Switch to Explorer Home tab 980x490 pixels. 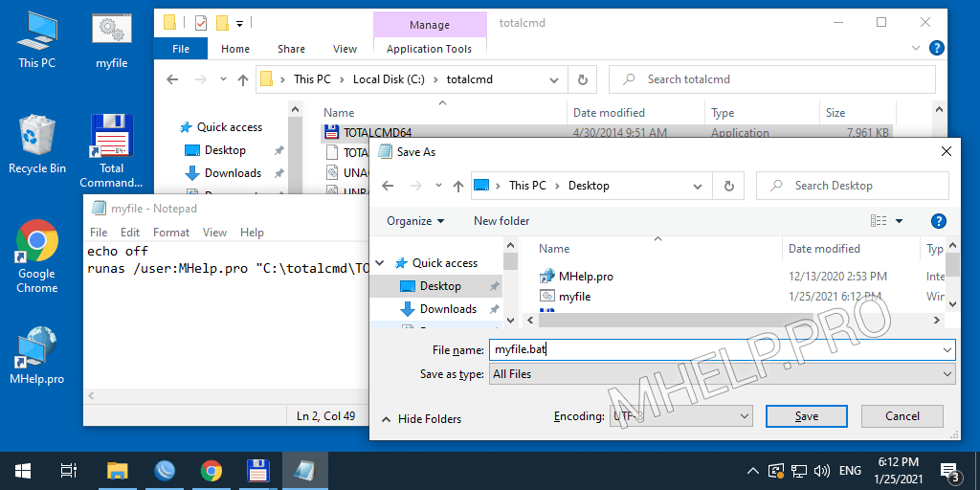[235, 48]
